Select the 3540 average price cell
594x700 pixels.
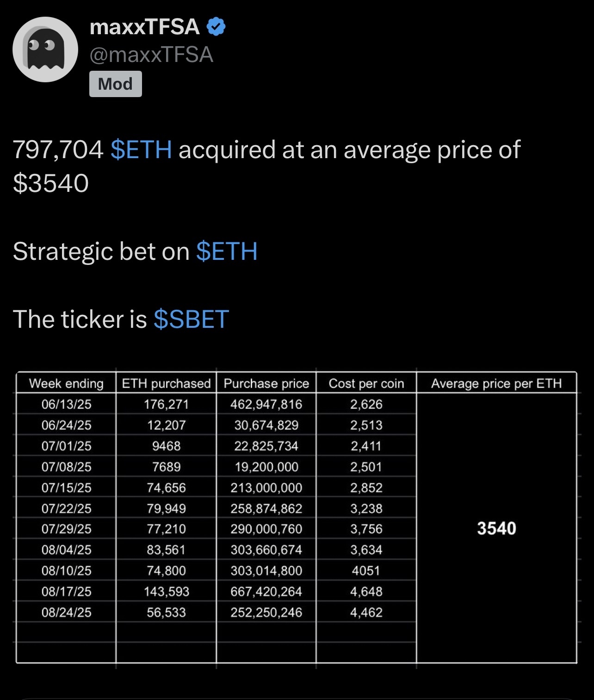(496, 528)
